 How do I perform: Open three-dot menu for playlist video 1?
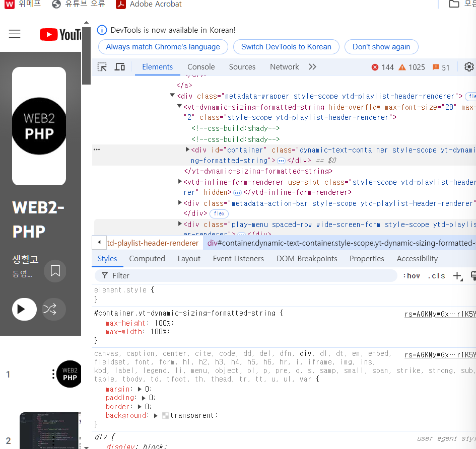click(53, 374)
